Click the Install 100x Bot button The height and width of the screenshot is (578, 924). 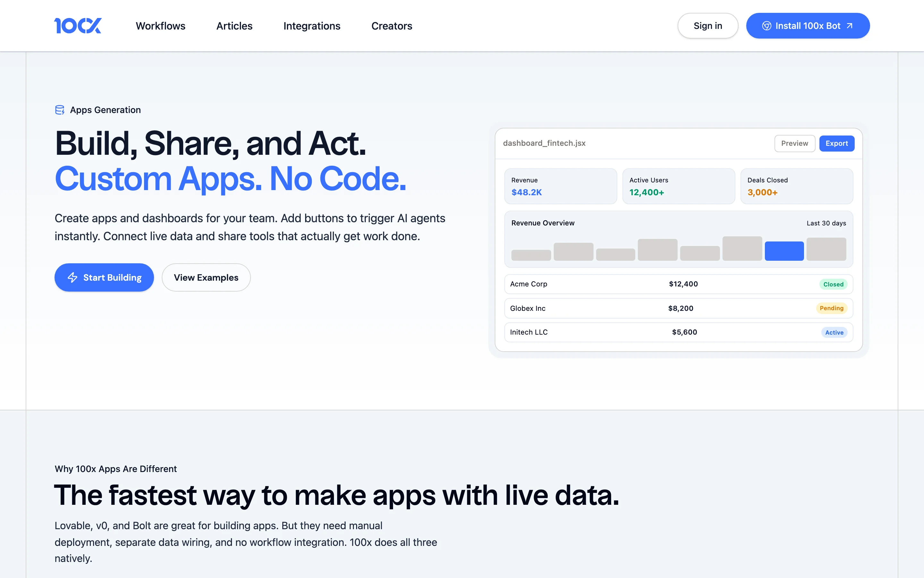808,26
